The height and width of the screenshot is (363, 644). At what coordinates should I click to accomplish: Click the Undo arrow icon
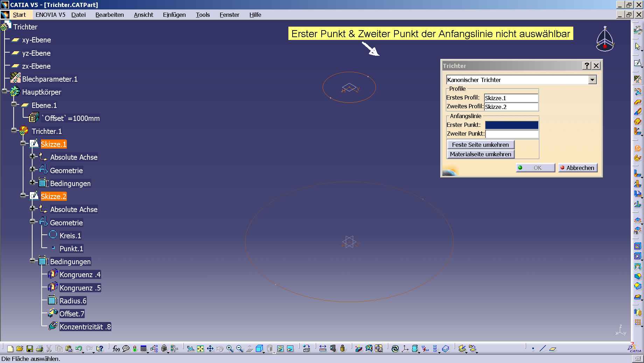[x=79, y=349]
